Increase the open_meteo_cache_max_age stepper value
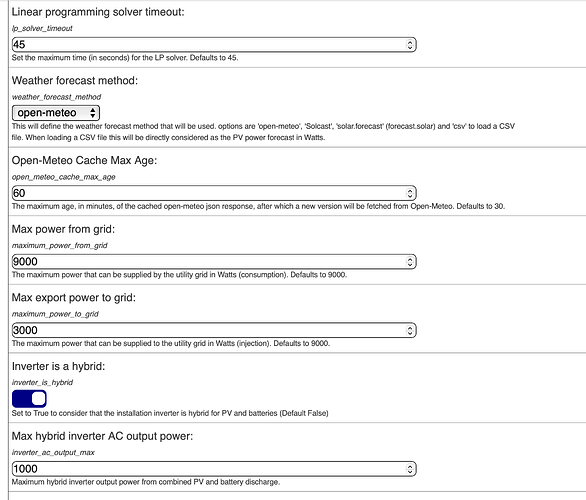 click(410, 190)
